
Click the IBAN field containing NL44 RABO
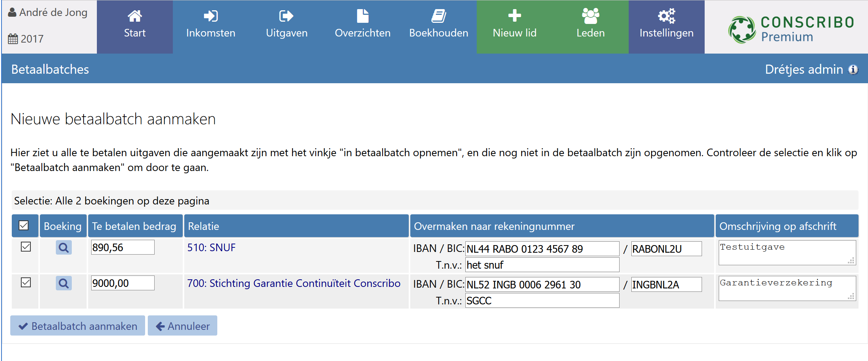click(x=542, y=249)
